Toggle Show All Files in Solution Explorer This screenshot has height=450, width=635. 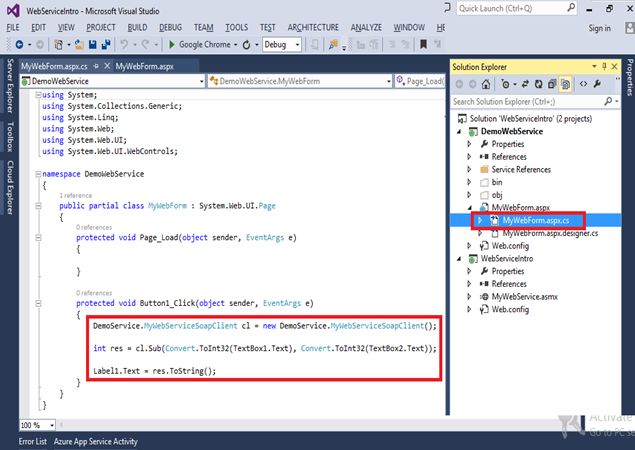(x=565, y=84)
